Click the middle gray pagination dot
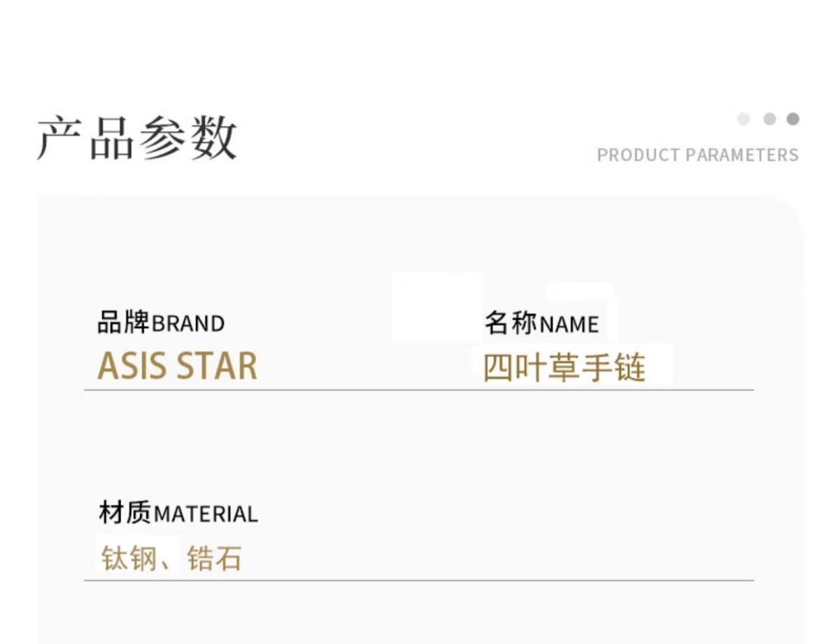Screen dimensions: 833x644 769,119
